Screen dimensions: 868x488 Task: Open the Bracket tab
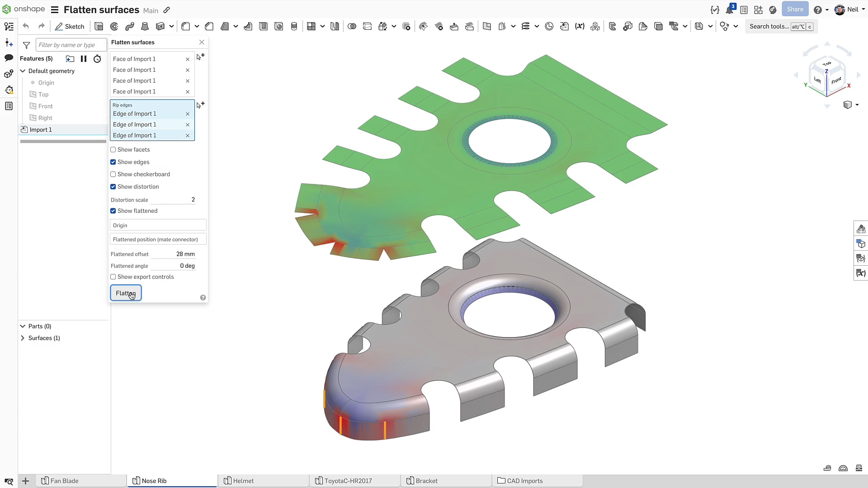pyautogui.click(x=426, y=481)
